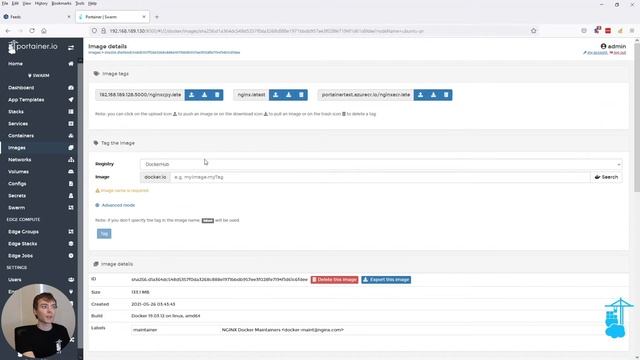Screen dimensions: 640x360
Task: Click Delete this image button
Action: [x=334, y=280]
